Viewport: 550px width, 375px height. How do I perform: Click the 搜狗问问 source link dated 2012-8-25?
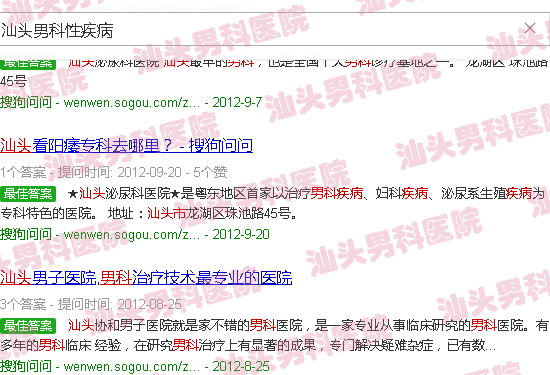(x=135, y=367)
